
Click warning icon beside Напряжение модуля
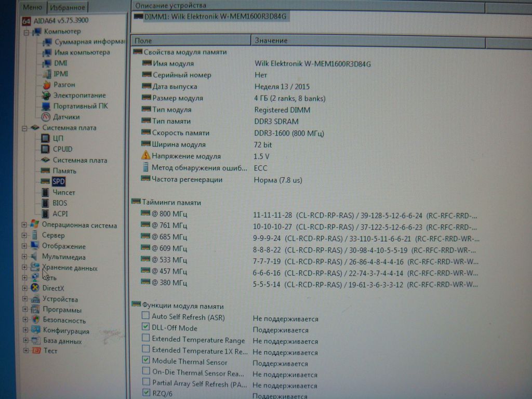pyautogui.click(x=145, y=155)
